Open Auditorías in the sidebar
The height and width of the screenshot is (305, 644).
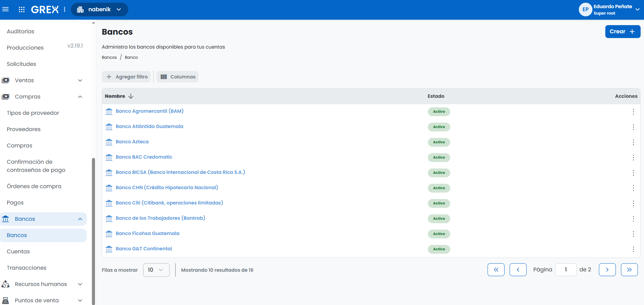[x=21, y=31]
